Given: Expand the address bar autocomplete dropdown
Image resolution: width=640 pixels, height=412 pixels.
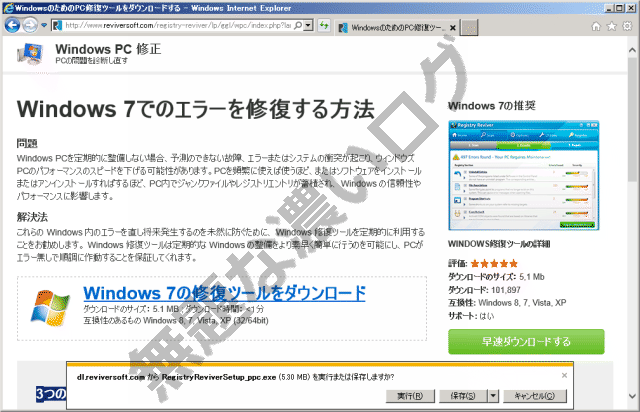Looking at the screenshot, I should (x=309, y=25).
